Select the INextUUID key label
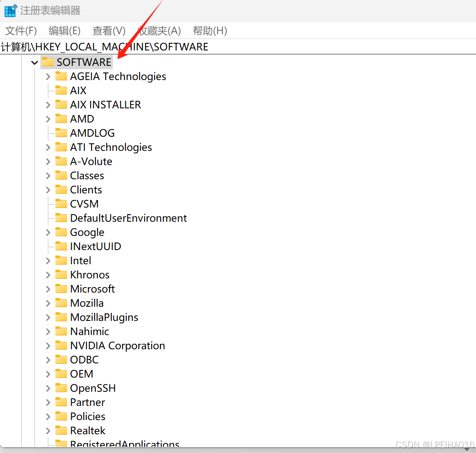Image resolution: width=476 pixels, height=453 pixels. [x=96, y=246]
